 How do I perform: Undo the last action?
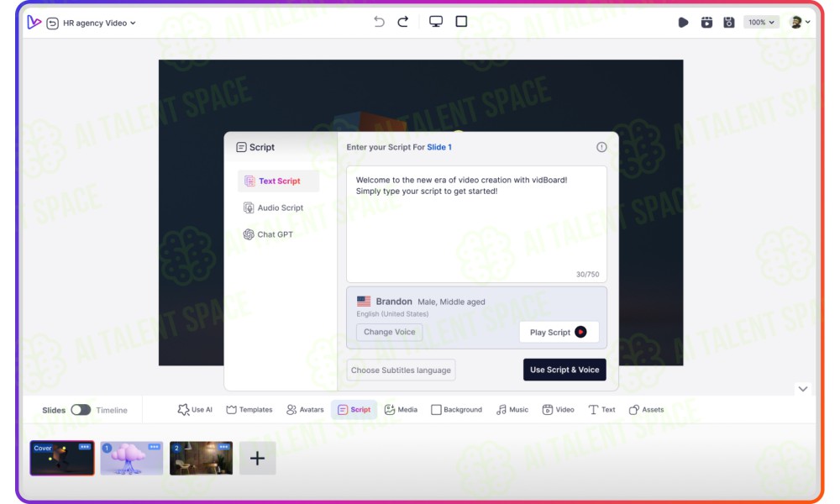point(379,22)
